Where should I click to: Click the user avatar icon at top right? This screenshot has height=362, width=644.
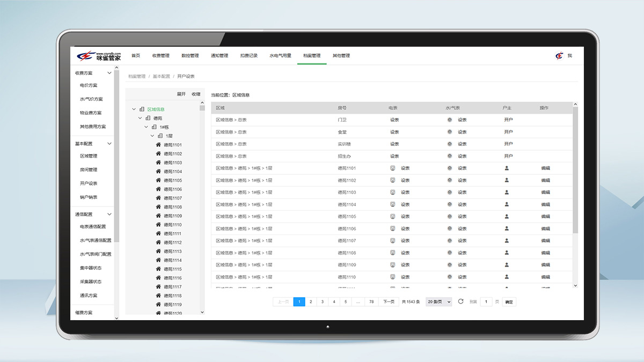click(560, 56)
